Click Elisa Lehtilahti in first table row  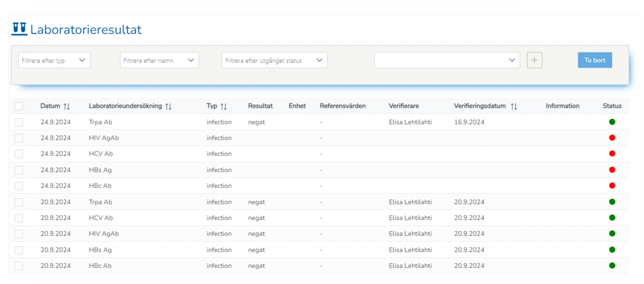click(x=410, y=122)
